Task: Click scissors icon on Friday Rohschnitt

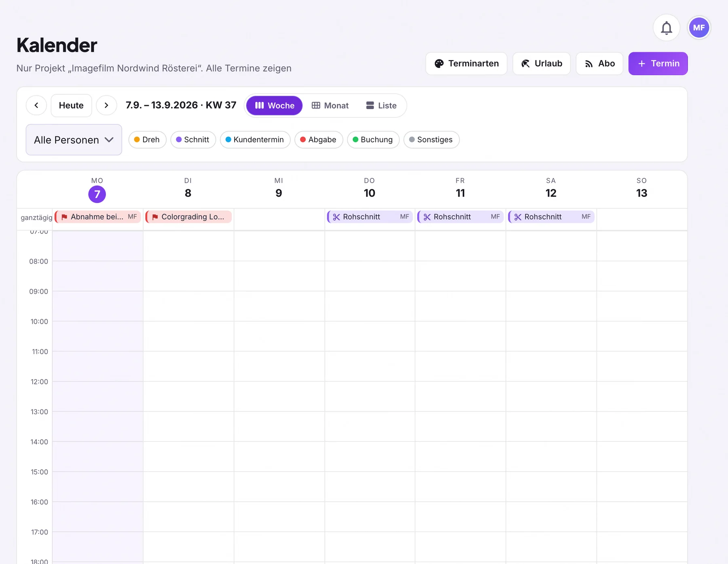Action: (x=427, y=217)
